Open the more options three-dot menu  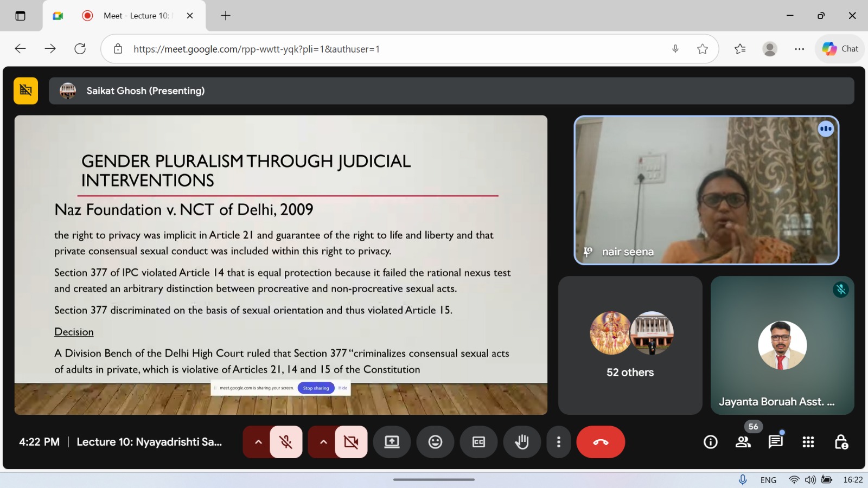[x=558, y=442]
